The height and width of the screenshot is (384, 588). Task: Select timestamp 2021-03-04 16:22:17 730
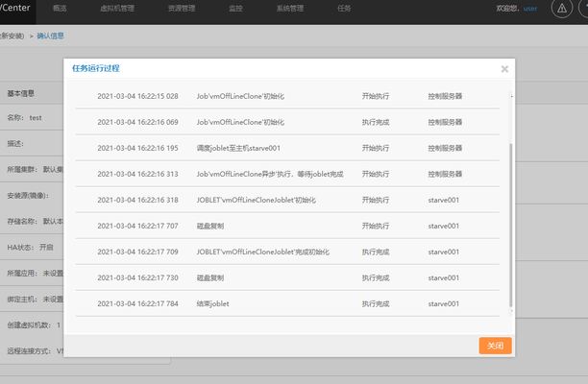137,277
